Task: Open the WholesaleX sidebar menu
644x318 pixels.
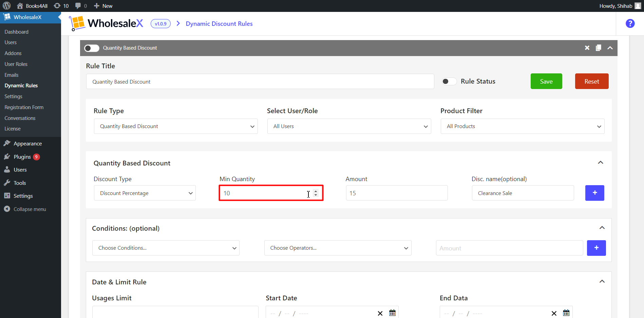Action: (31, 17)
